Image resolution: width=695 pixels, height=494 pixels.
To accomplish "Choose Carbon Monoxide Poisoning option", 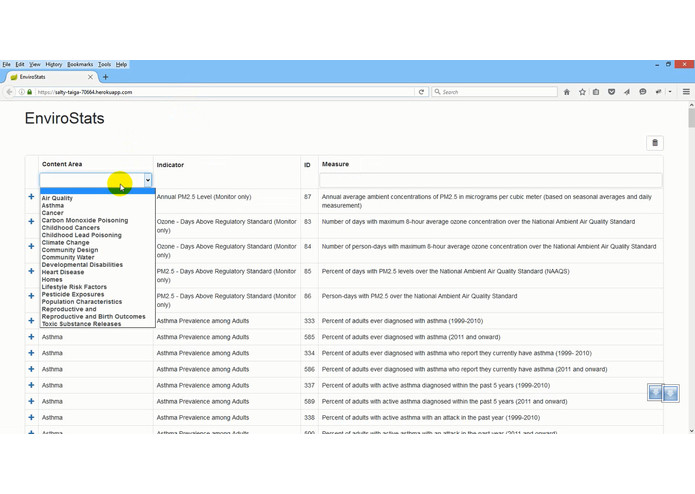I will (x=98, y=220).
